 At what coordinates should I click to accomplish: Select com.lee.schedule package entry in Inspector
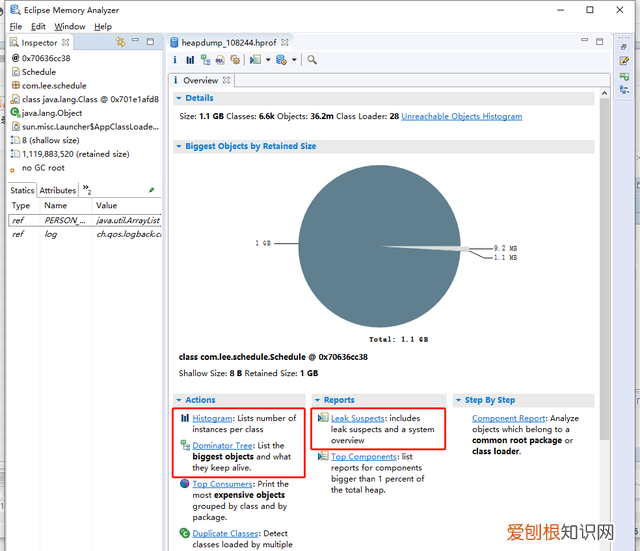tap(49, 86)
